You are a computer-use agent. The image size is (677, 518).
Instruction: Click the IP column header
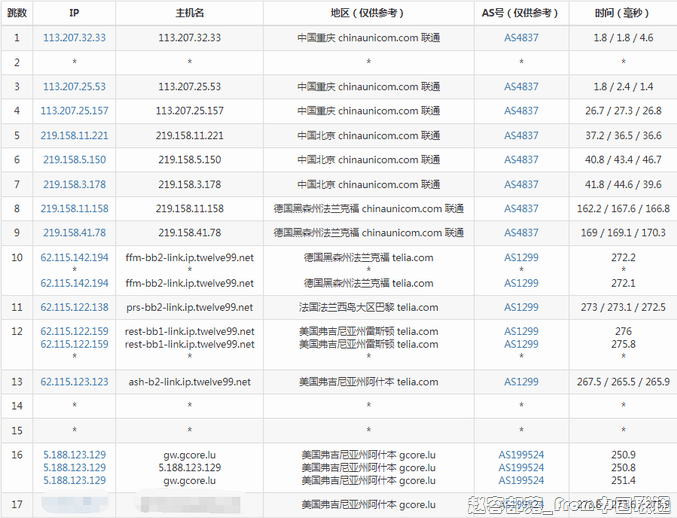pos(74,13)
